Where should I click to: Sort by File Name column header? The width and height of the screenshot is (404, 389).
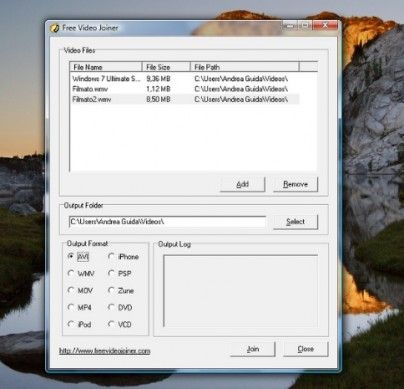coord(106,67)
